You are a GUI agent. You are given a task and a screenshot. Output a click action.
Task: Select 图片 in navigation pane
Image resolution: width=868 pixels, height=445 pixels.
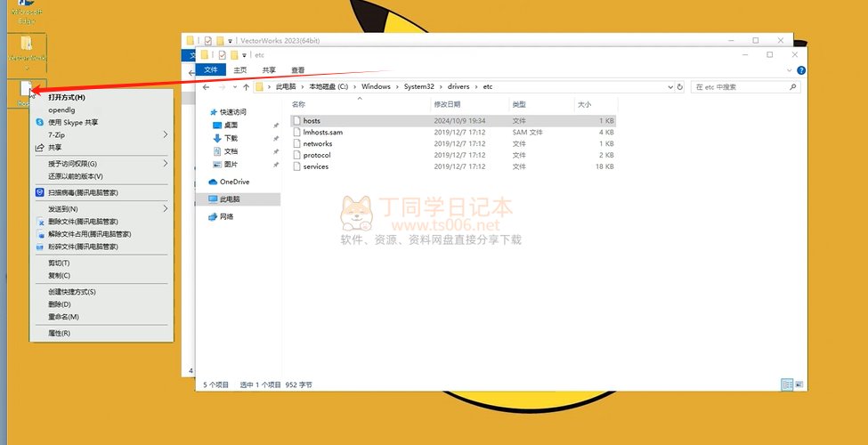point(231,165)
